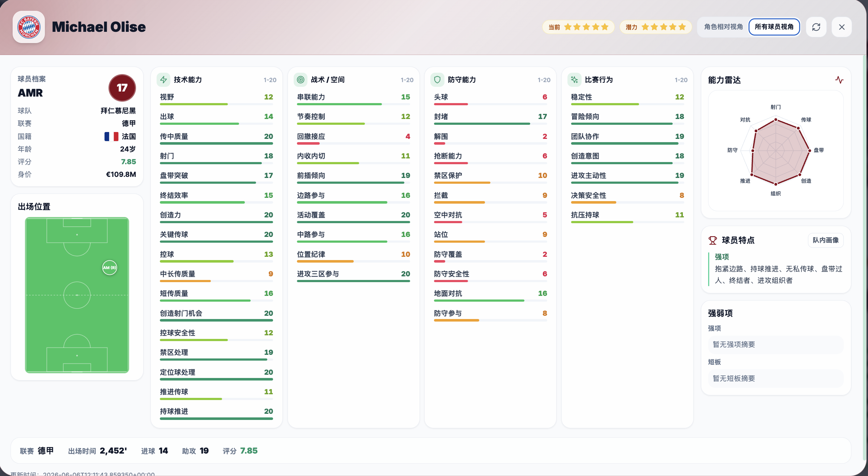Click the 回撤接应 progress bar
868x476 pixels.
pos(353,144)
